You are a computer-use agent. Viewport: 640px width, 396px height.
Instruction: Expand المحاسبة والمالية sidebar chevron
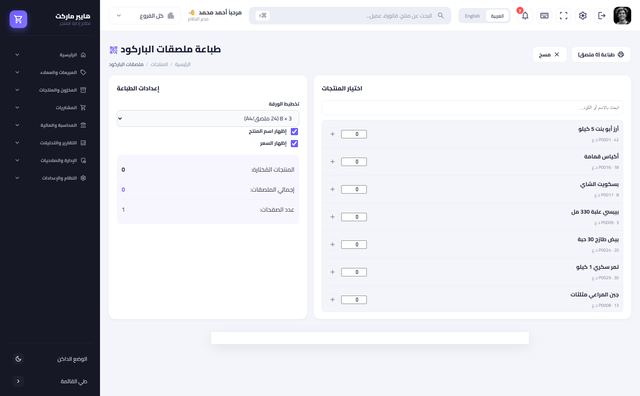pos(17,125)
